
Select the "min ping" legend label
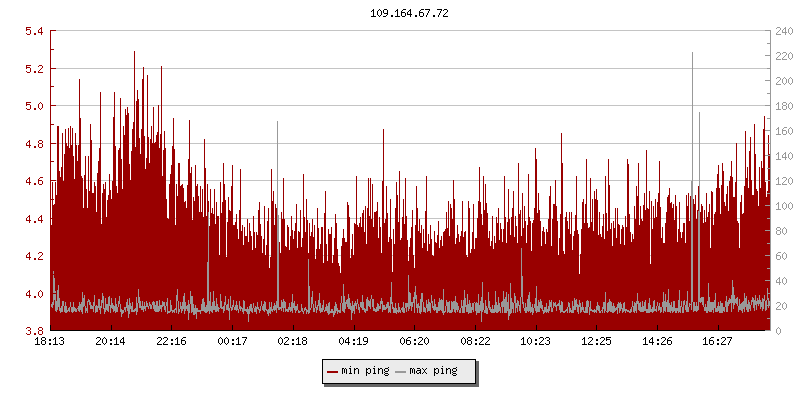365,371
